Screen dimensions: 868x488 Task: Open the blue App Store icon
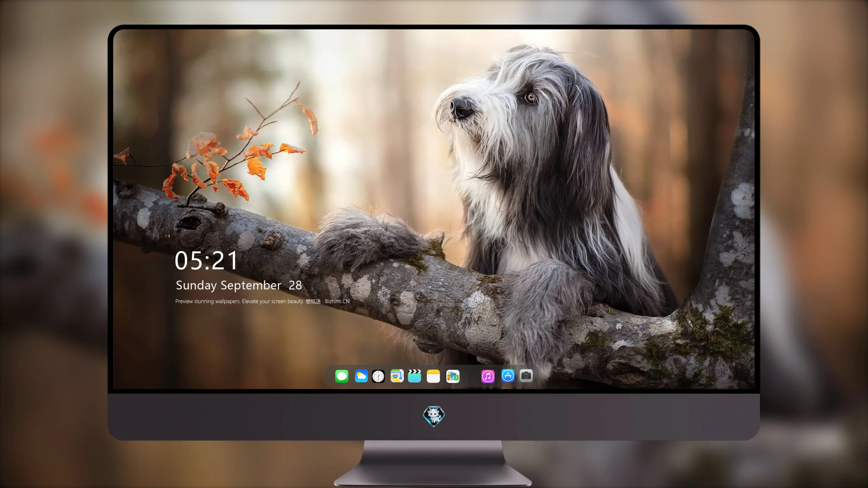(508, 376)
